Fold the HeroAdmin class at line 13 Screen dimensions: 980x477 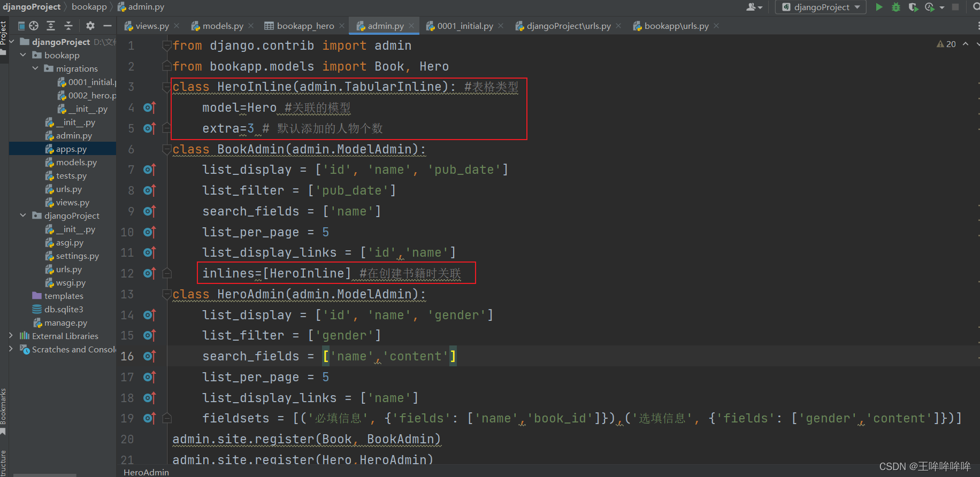(167, 294)
